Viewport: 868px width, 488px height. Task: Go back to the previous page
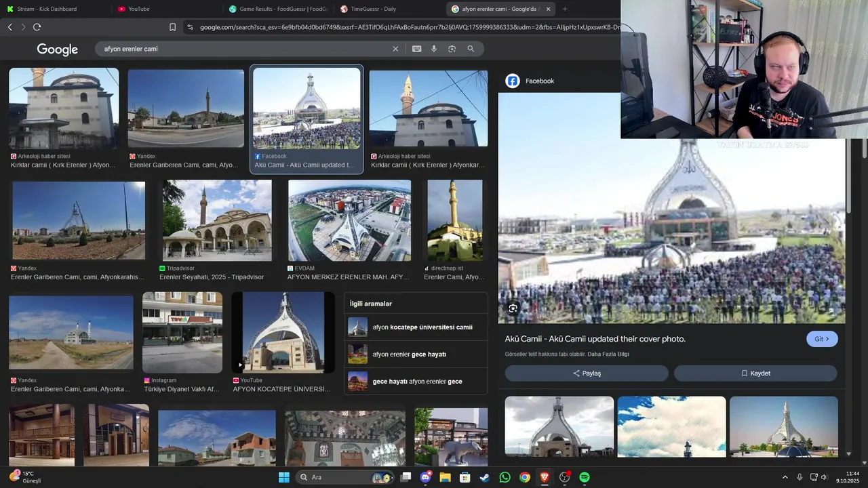(9, 27)
